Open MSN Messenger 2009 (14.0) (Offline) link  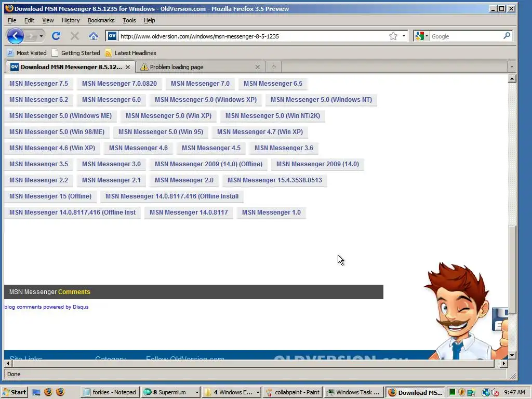tap(208, 164)
